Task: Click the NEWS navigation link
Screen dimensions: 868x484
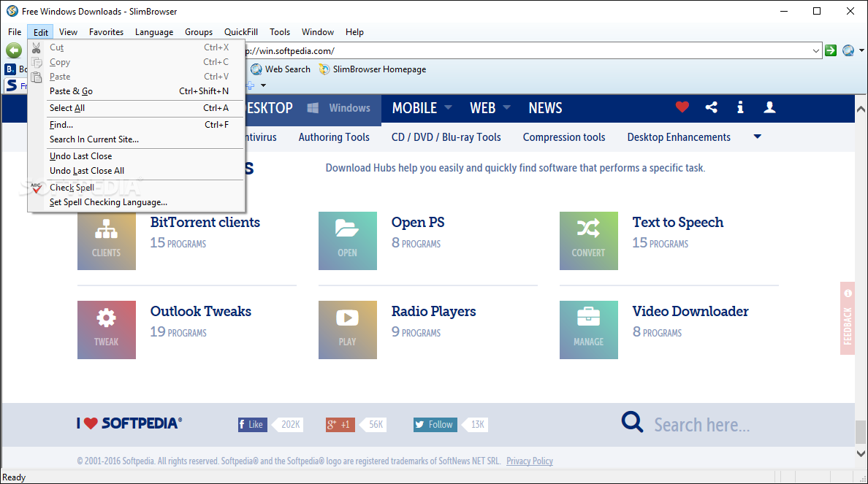Action: (x=545, y=108)
